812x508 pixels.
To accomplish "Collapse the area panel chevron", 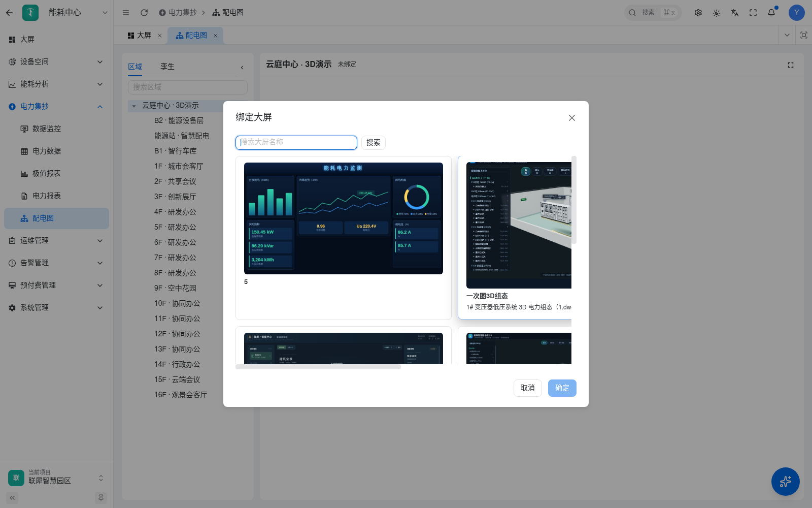I will [242, 67].
